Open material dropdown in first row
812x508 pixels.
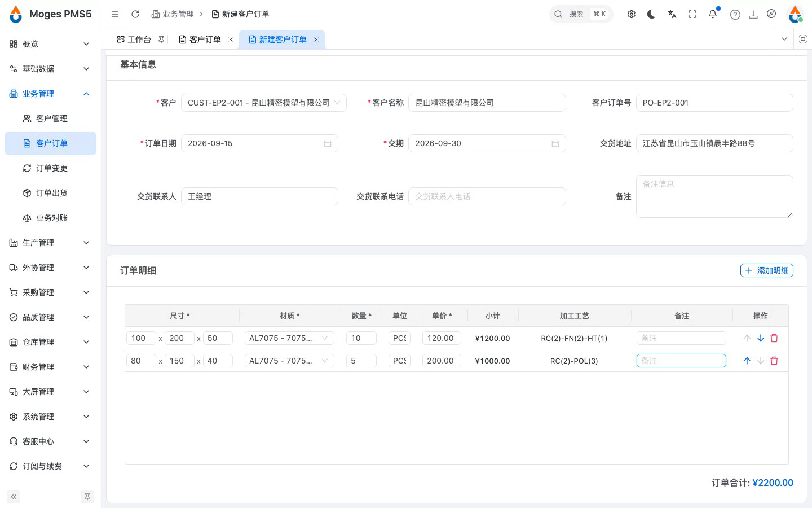pyautogui.click(x=289, y=338)
